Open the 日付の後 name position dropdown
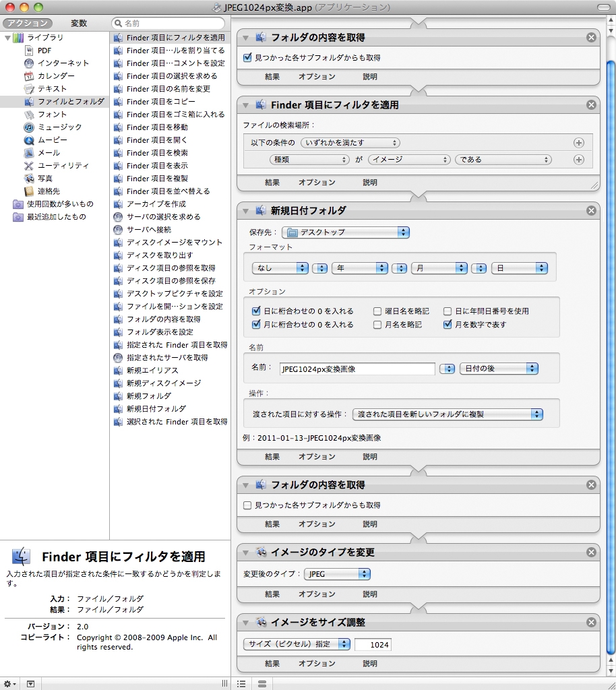Screen dimensions: 616x690 coord(499,369)
